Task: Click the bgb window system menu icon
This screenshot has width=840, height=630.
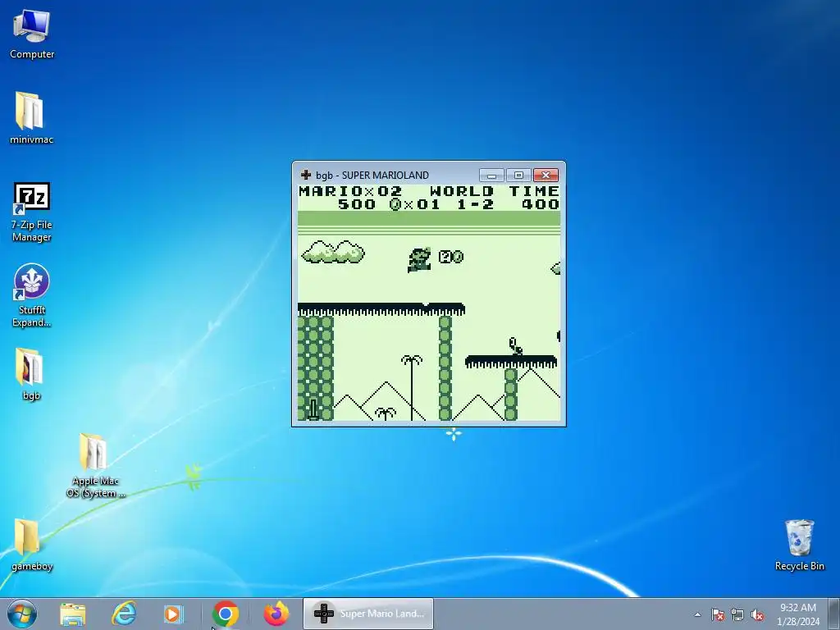Action: [x=306, y=175]
